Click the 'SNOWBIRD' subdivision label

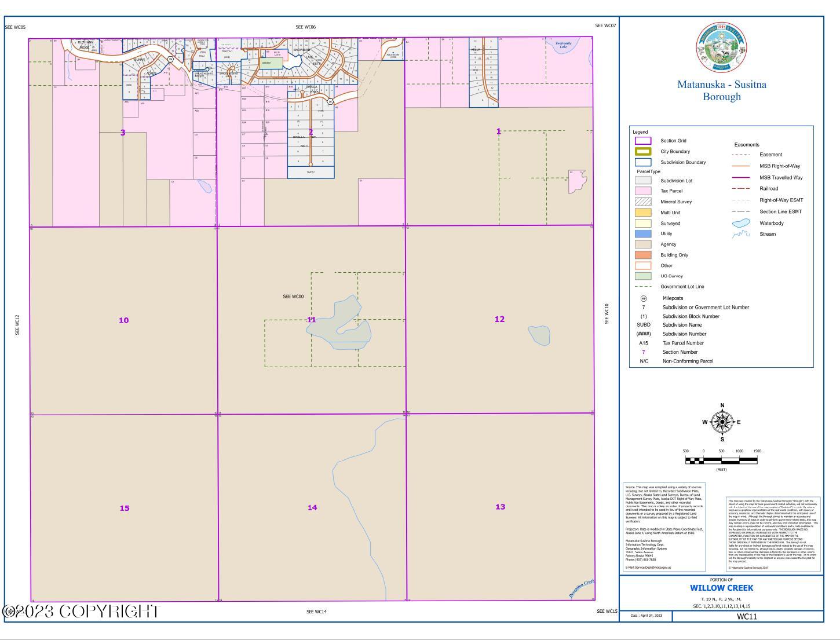coord(301,50)
